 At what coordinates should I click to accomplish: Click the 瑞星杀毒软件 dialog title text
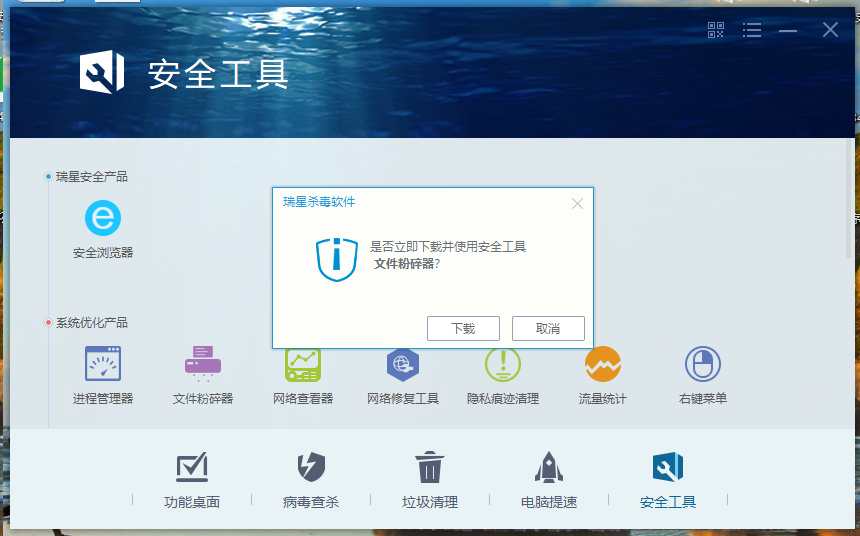tap(319, 202)
